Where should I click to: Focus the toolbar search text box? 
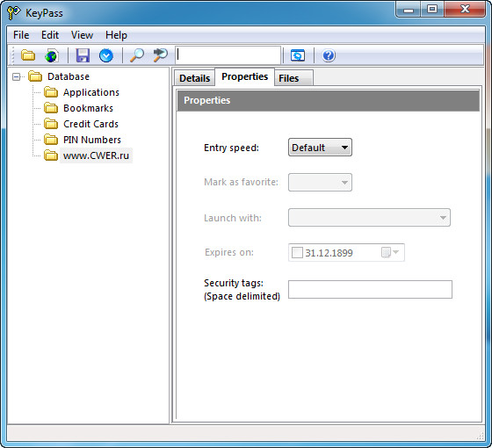[228, 55]
